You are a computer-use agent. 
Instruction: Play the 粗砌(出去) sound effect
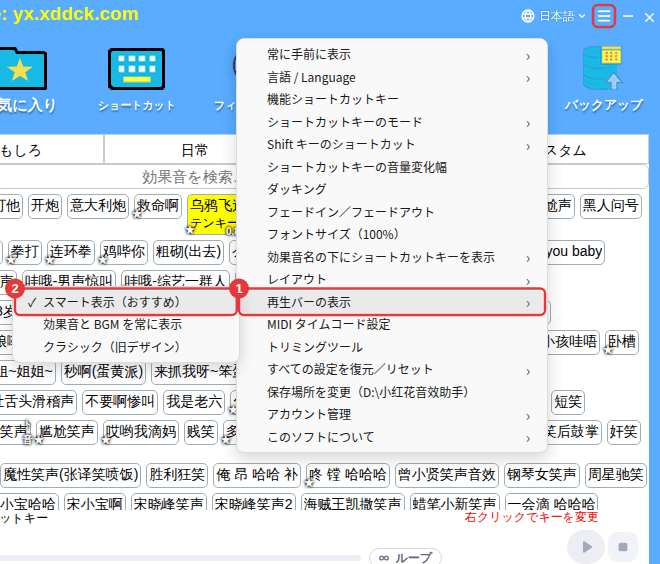188,252
